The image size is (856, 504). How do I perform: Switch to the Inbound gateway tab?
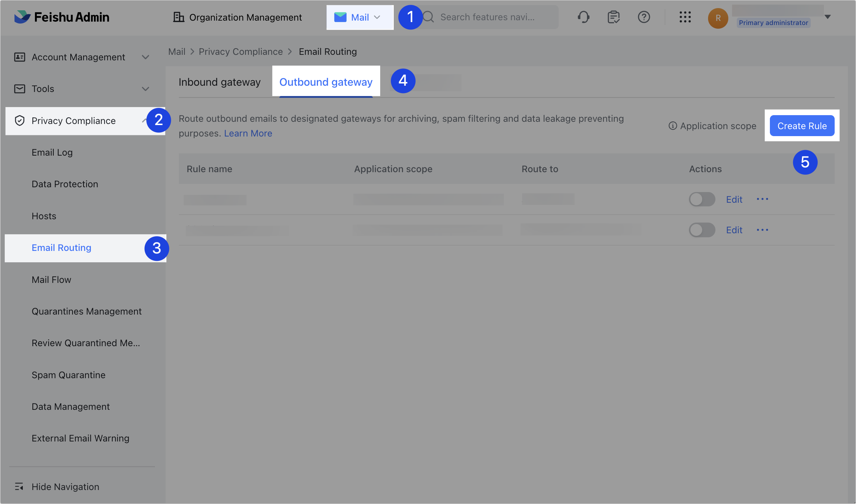[x=220, y=82]
